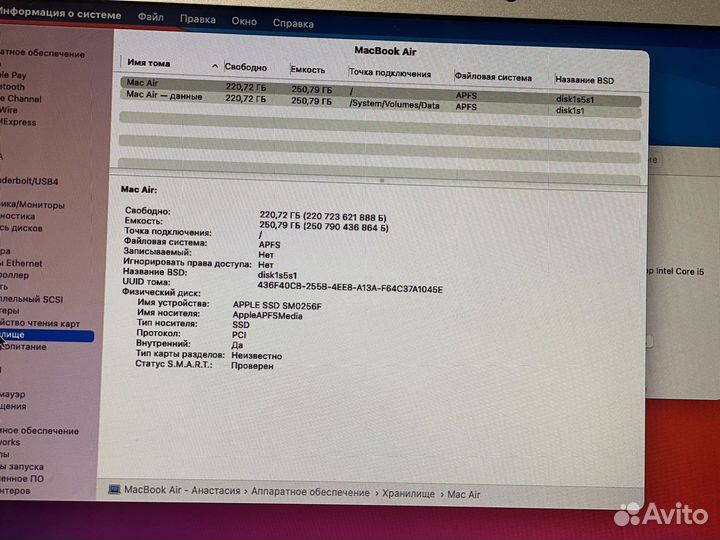This screenshot has height=540, width=720.
Task: Click the Статус S.M.A.R.T. Проверен value
Action: tap(252, 366)
